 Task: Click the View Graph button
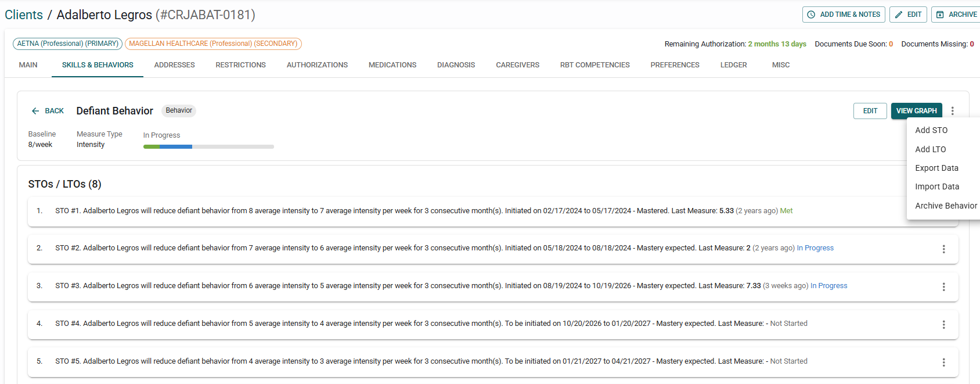916,111
